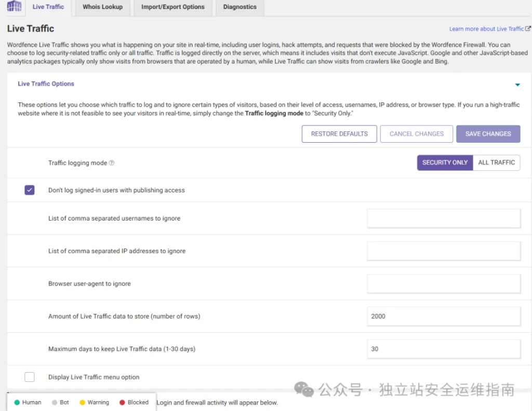Click the Wordfence logo icon
The image size is (532, 411).
point(14,6)
